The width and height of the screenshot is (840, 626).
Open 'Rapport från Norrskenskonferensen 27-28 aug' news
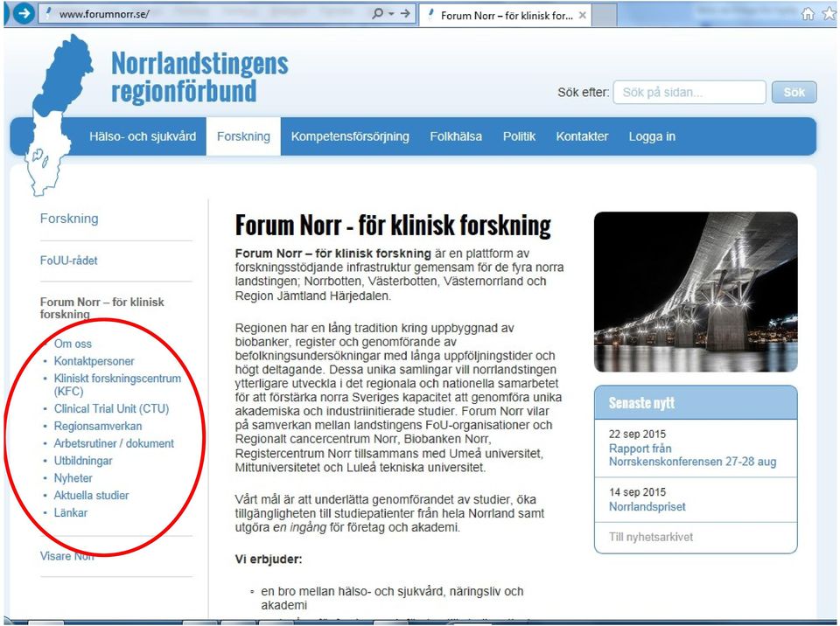[x=693, y=456]
